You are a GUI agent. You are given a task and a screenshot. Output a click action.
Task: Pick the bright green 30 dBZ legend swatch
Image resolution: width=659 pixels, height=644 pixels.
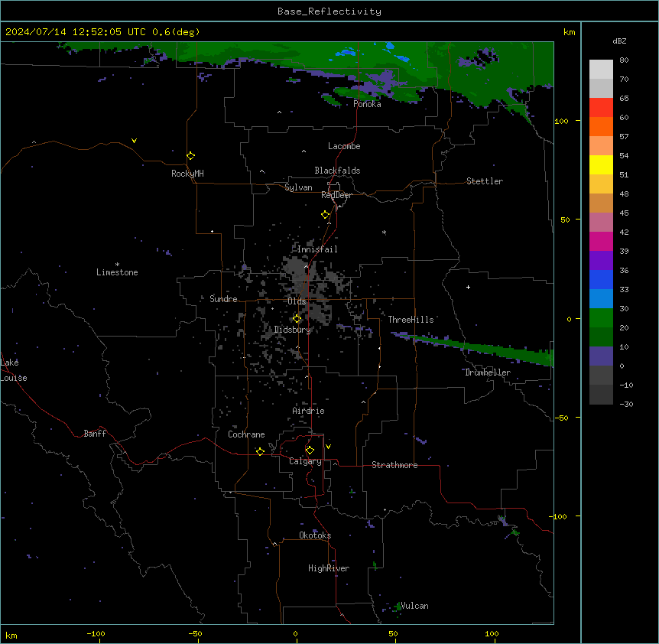(x=601, y=318)
